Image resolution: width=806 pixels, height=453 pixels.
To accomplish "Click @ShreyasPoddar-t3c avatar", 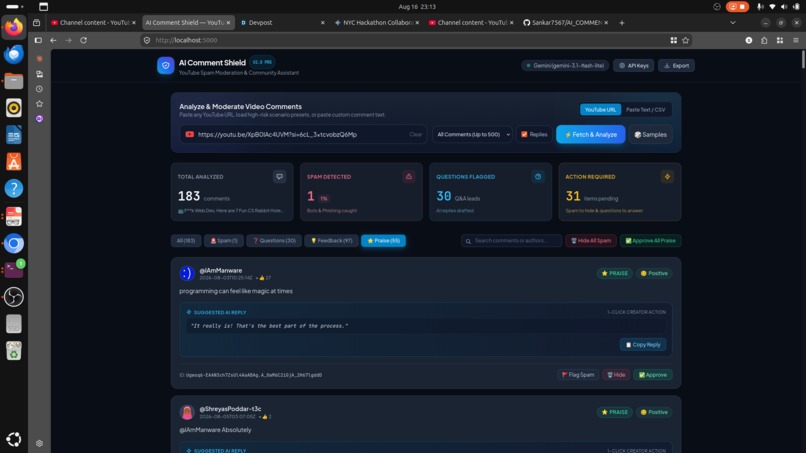I will (187, 412).
